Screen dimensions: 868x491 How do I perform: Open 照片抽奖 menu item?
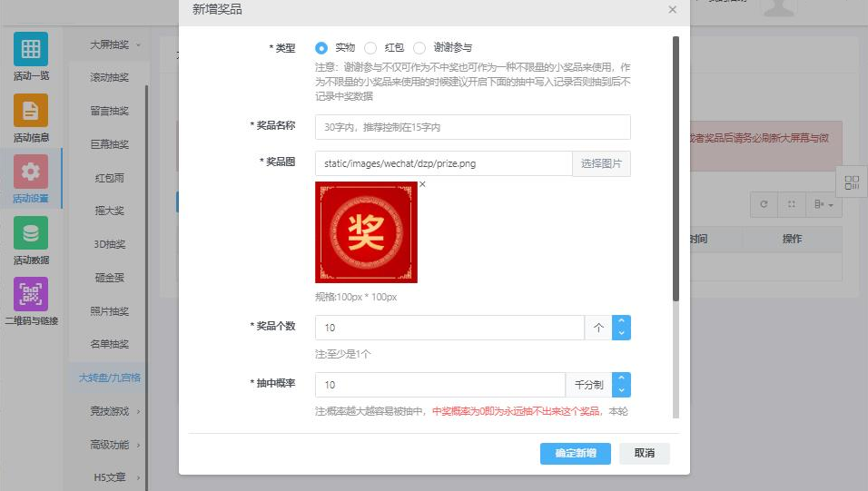point(109,311)
